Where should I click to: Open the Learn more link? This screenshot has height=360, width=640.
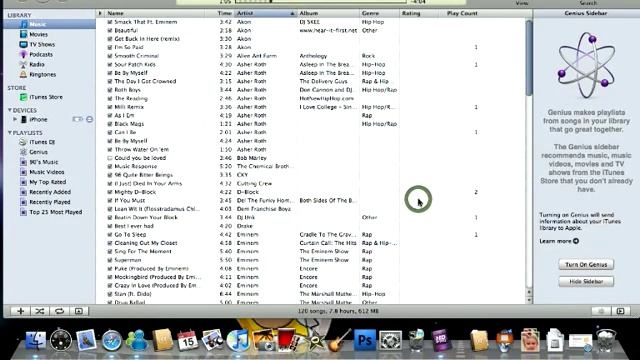coord(559,241)
